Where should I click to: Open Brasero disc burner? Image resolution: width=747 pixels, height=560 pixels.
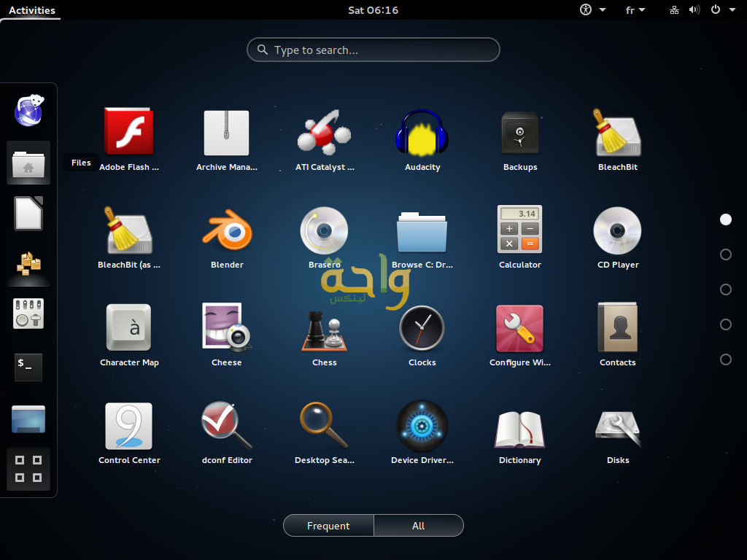pos(324,230)
